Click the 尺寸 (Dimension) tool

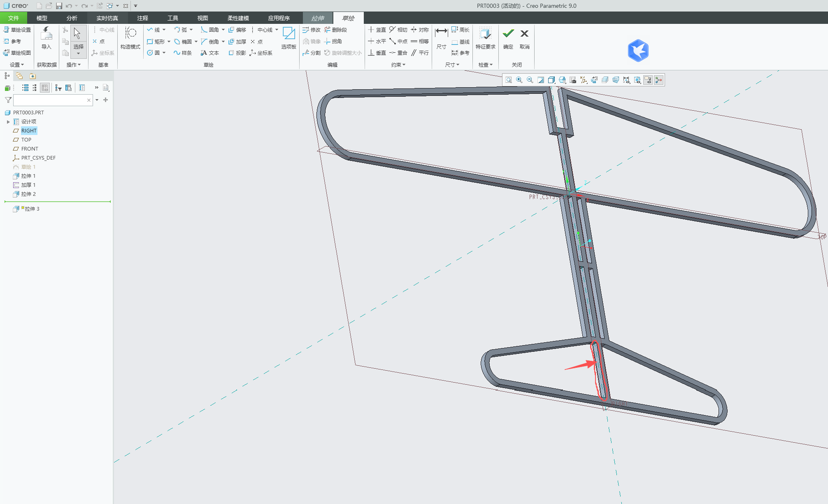[441, 38]
